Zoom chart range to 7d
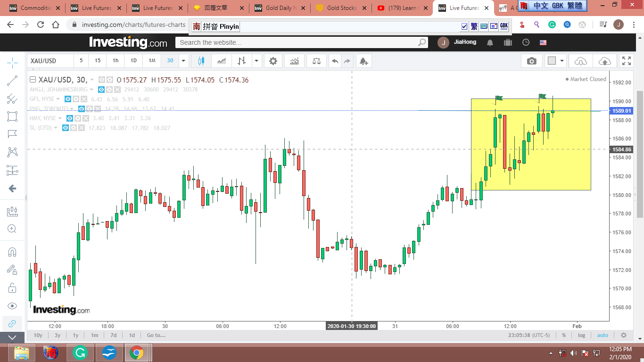The width and height of the screenshot is (644, 362). tap(114, 335)
